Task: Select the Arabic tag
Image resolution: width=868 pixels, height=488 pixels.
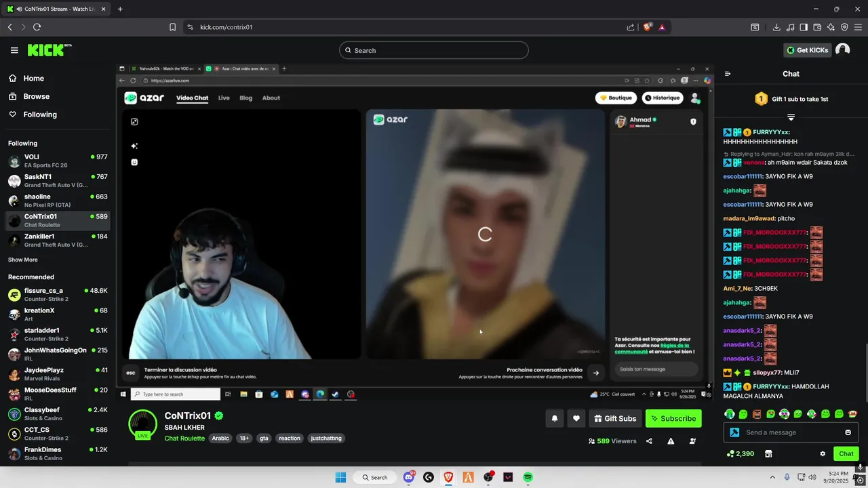Action: (220, 439)
